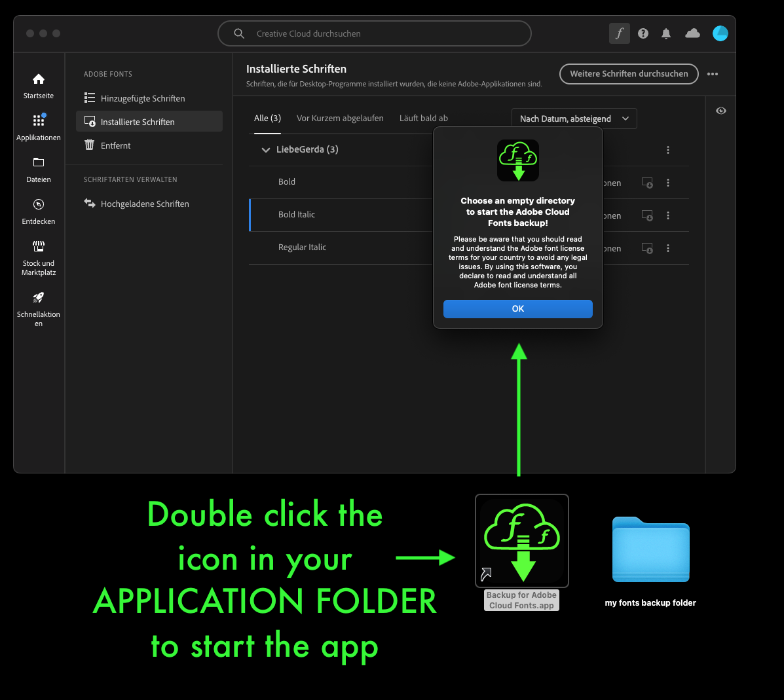784x700 pixels.
Task: Focus Creative Cloud durchsuchen search field
Action: (x=375, y=33)
